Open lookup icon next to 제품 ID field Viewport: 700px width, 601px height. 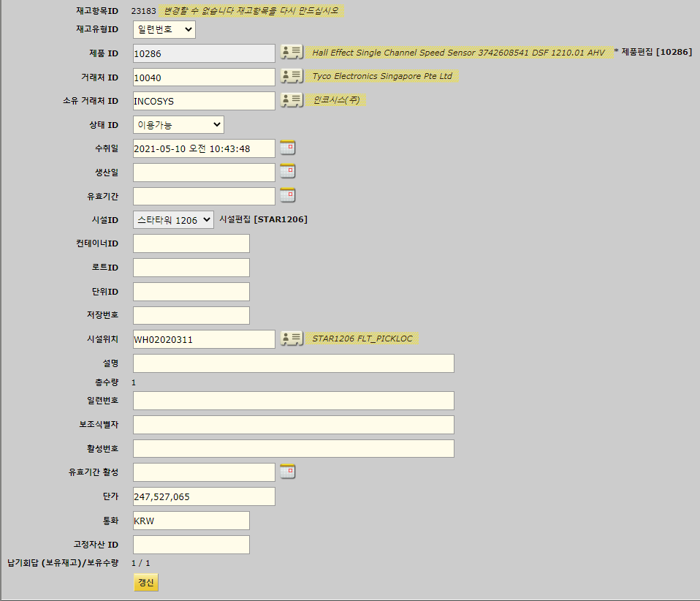[292, 53]
